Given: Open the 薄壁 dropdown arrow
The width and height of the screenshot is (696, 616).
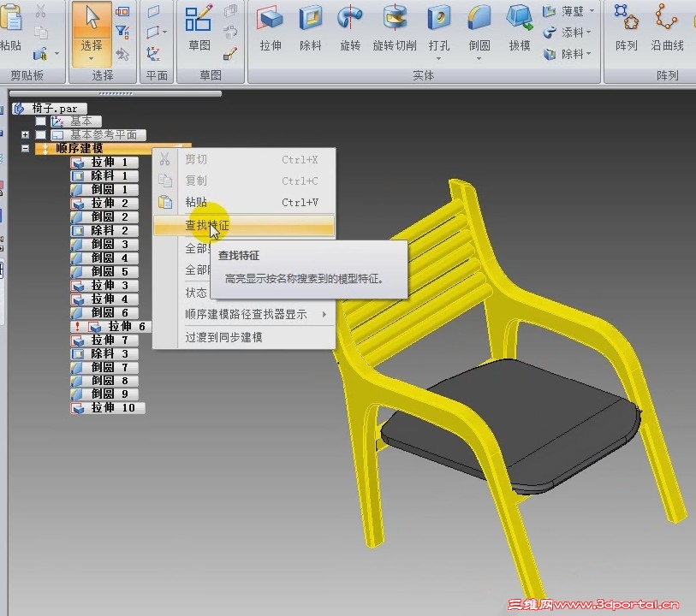Looking at the screenshot, I should click(592, 10).
